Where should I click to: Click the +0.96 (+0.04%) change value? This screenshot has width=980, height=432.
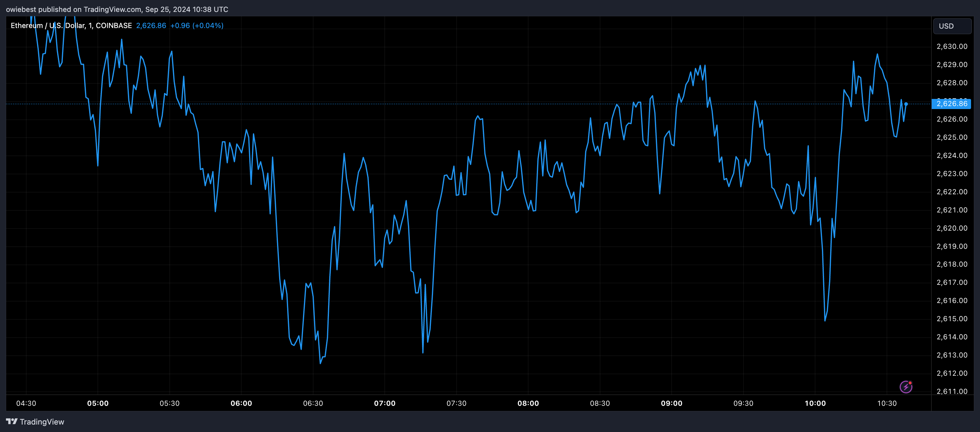tap(197, 25)
